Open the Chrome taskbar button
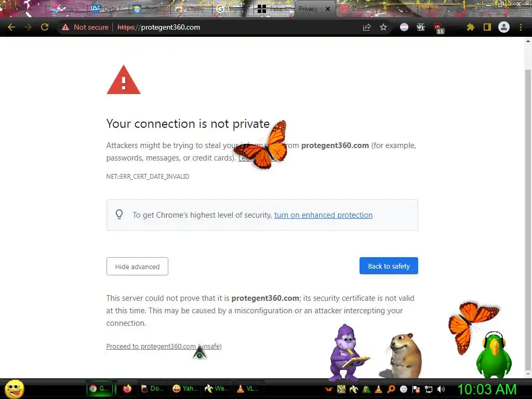Screen dimensions: 532x399 click(x=99, y=389)
